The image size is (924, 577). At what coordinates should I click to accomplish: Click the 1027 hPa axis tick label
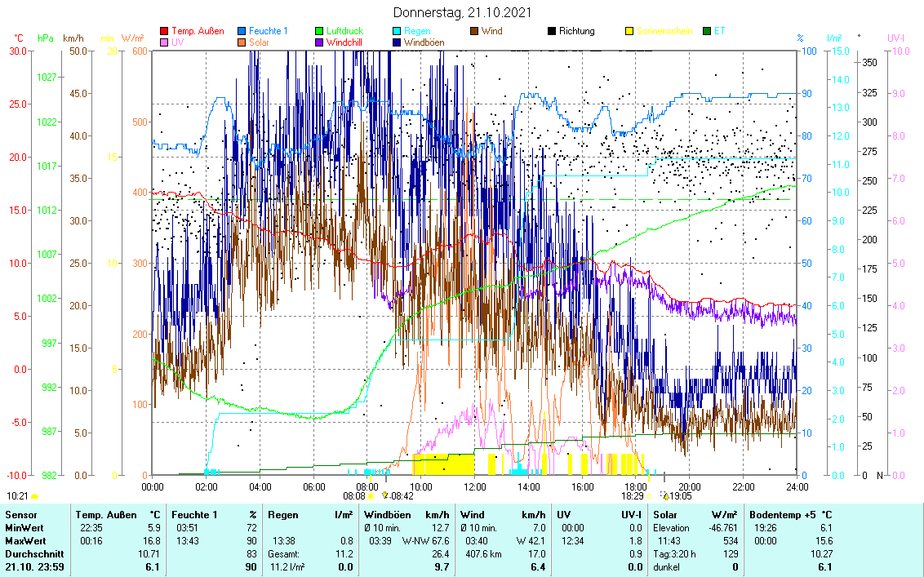pyautogui.click(x=47, y=78)
